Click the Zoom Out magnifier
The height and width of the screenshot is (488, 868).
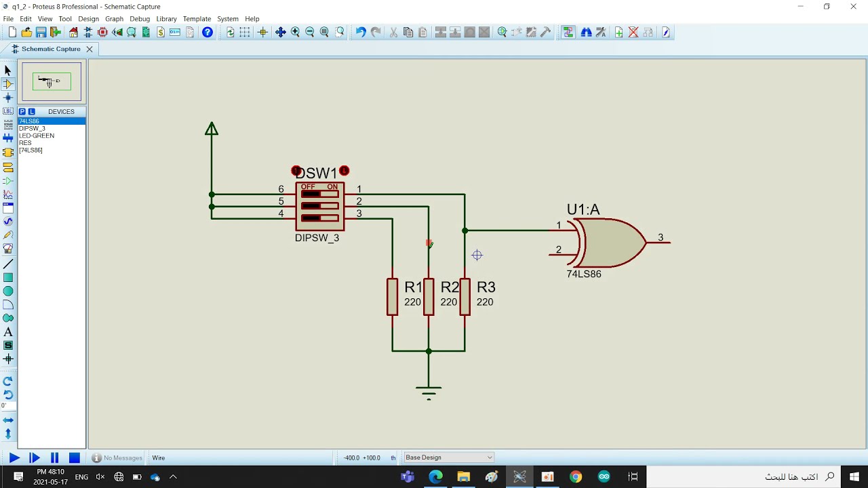(310, 32)
